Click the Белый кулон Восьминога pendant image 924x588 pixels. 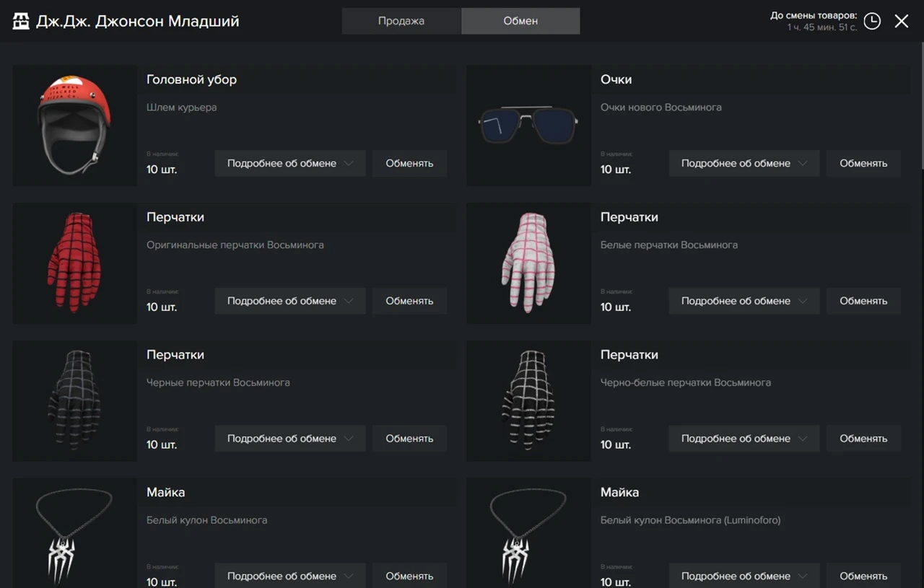coord(74,534)
